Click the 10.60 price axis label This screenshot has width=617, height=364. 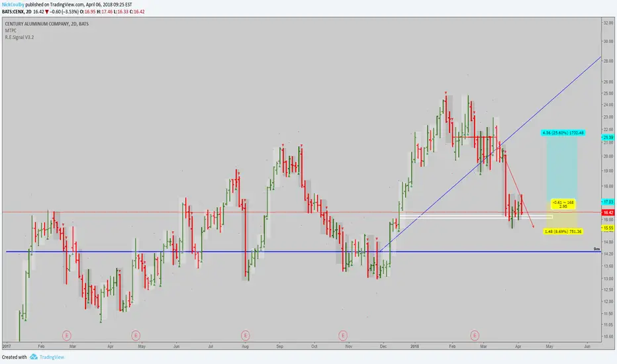pyautogui.click(x=608, y=336)
